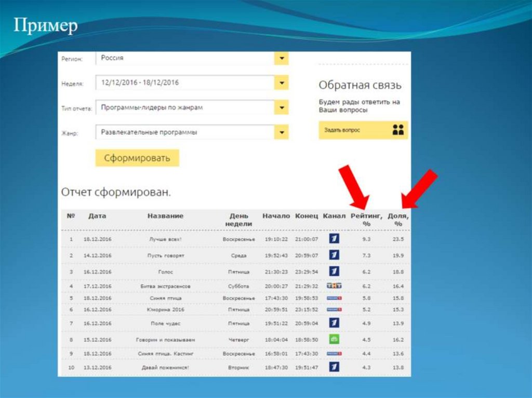The height and width of the screenshot is (398, 532).
Task: Click the Обратная связь heading
Action: pos(360,85)
